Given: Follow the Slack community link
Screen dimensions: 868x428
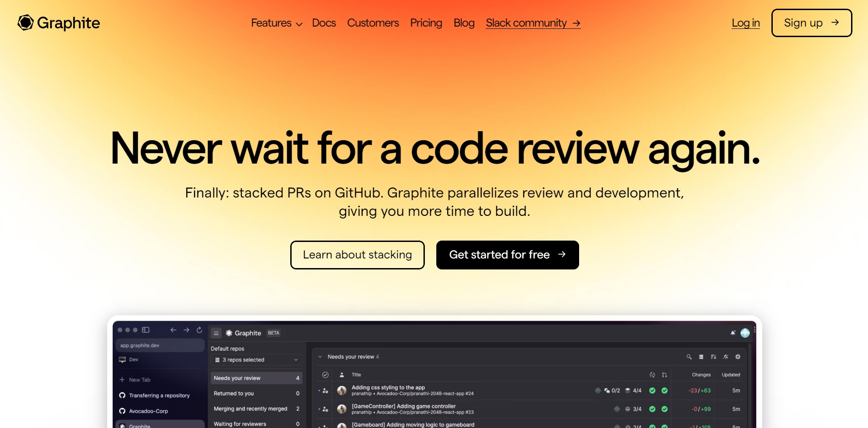Looking at the screenshot, I should (533, 23).
